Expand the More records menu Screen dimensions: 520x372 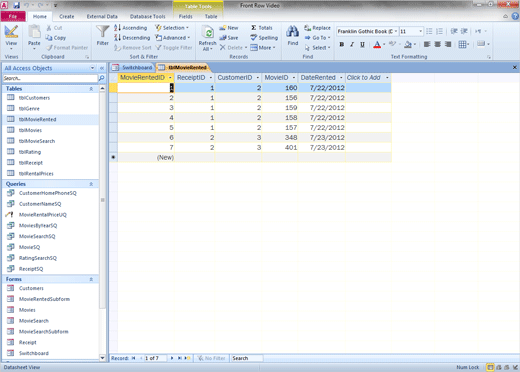point(263,48)
